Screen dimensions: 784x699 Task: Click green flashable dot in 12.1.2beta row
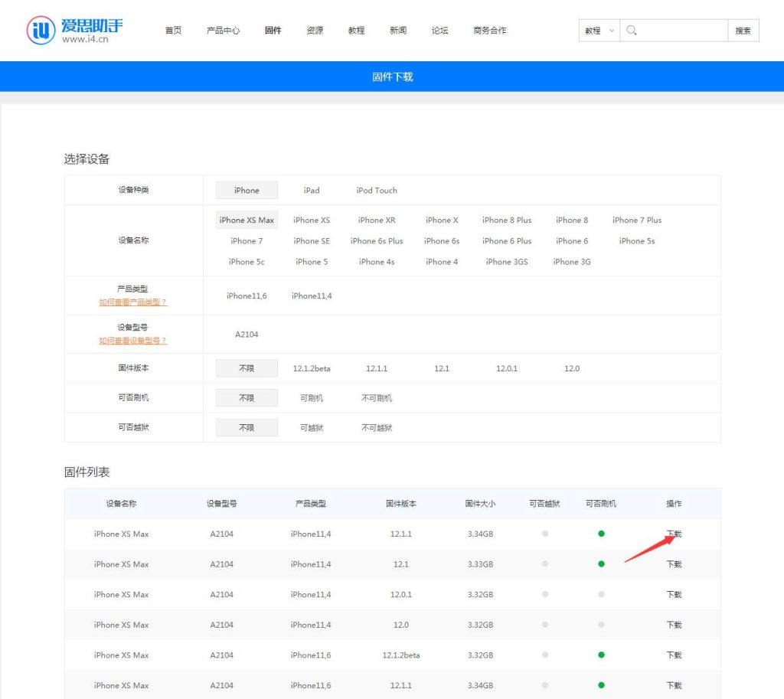point(601,655)
